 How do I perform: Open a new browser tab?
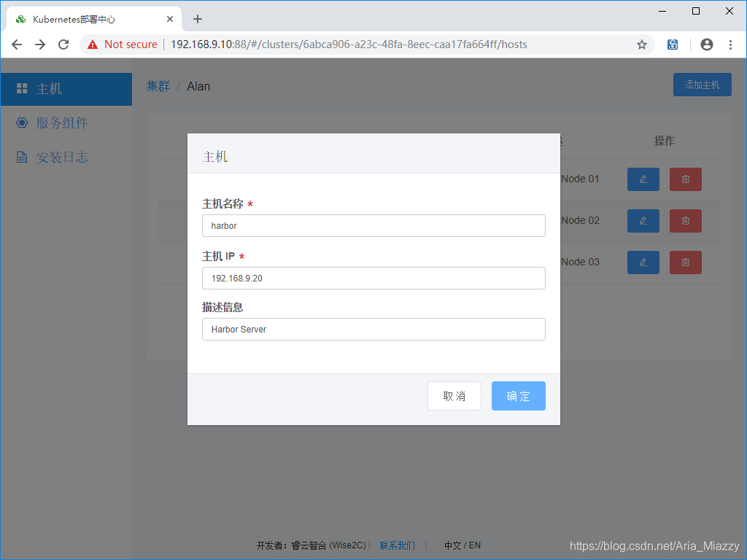tap(197, 19)
